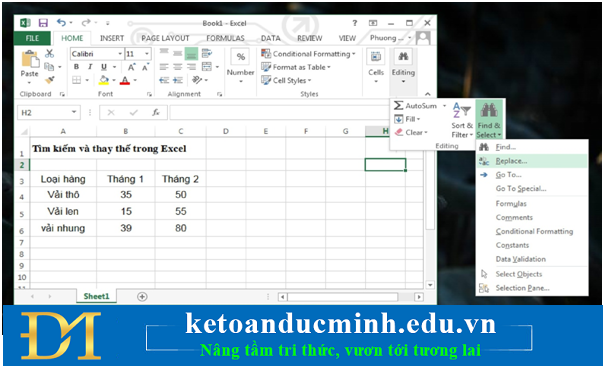Choose Data Validation menu entry
Image resolution: width=604 pixels, height=366 pixels.
532,259
